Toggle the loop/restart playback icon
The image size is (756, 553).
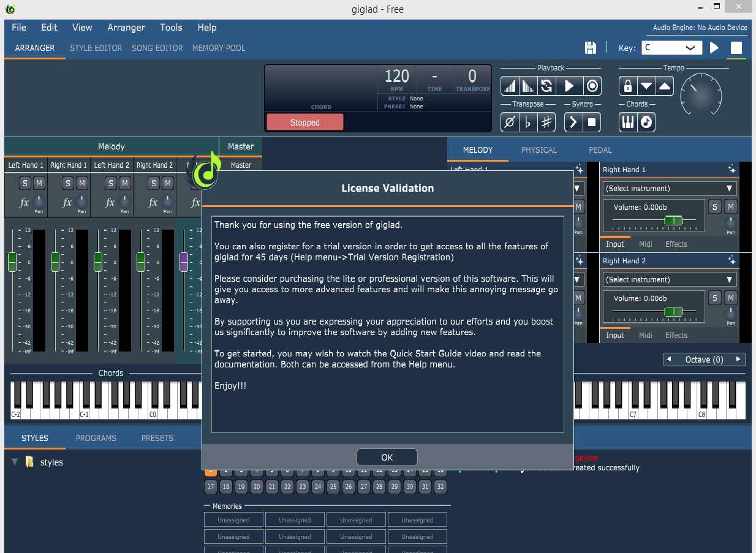(546, 86)
